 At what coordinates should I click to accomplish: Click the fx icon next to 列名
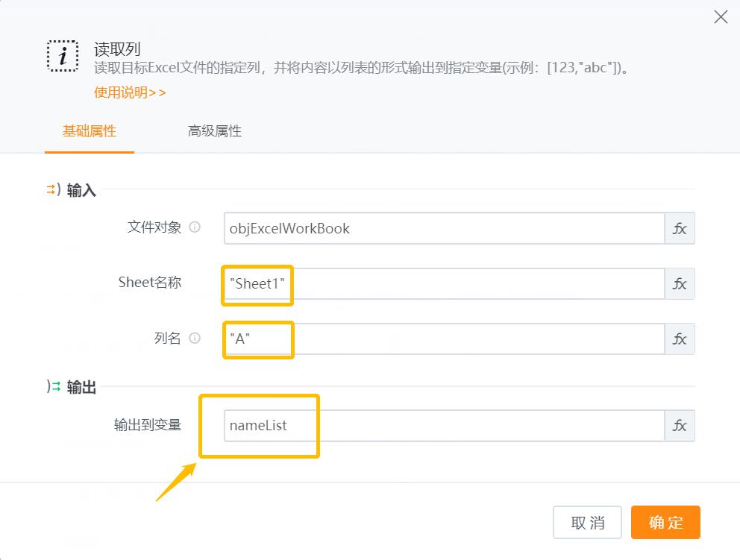click(680, 339)
